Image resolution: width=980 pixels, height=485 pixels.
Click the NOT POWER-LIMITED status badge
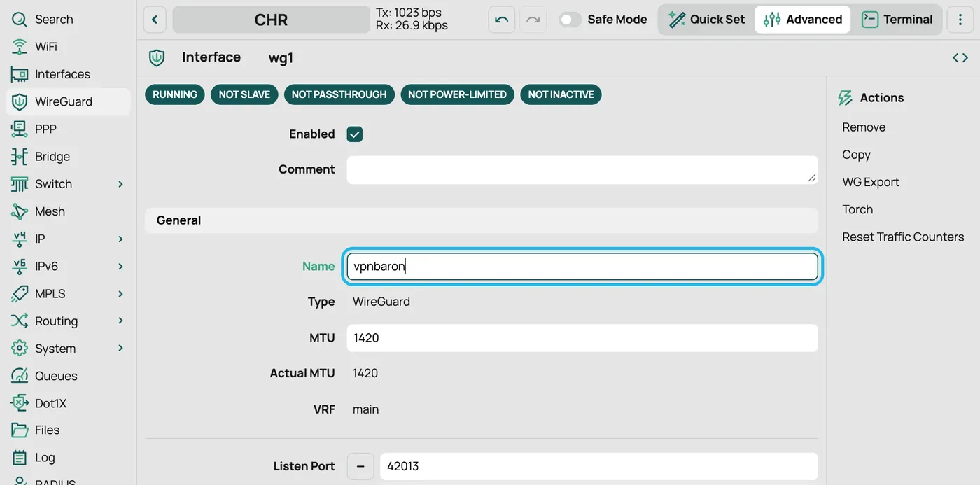[x=458, y=94]
